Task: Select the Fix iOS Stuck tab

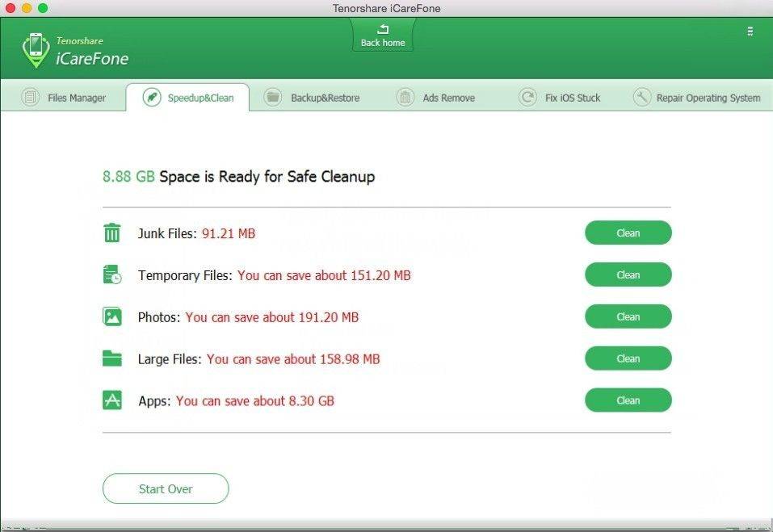Action: [564, 97]
